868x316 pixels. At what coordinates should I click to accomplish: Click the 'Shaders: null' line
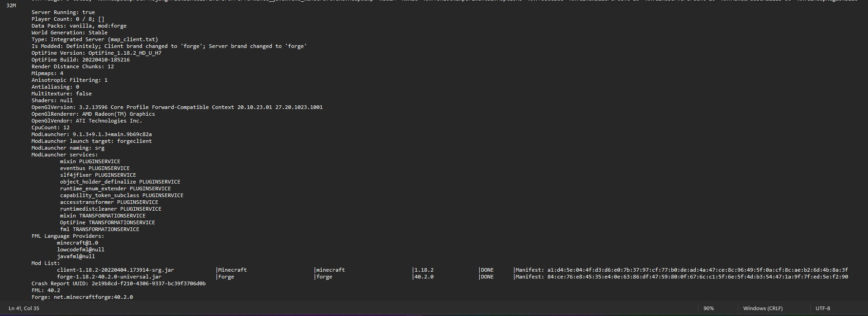pyautogui.click(x=52, y=100)
